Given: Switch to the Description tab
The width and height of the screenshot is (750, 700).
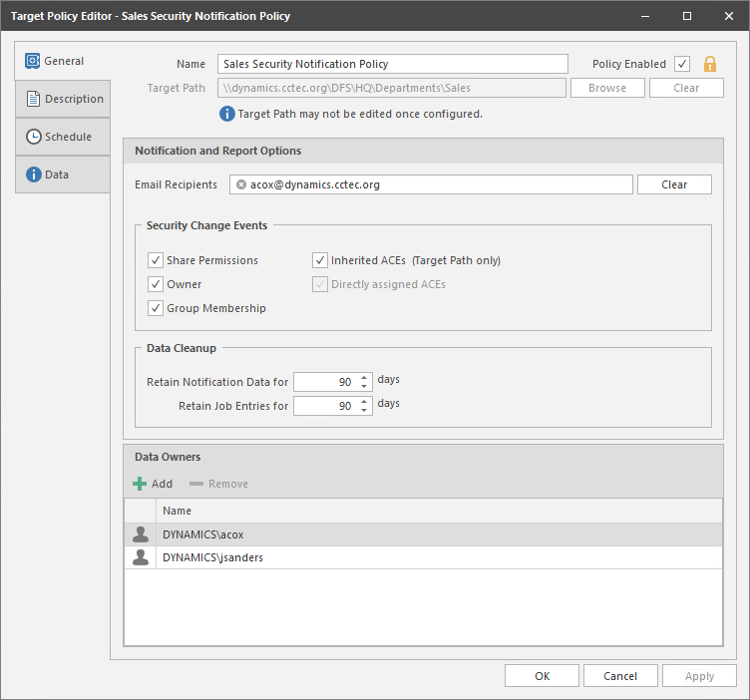Looking at the screenshot, I should click(x=62, y=99).
